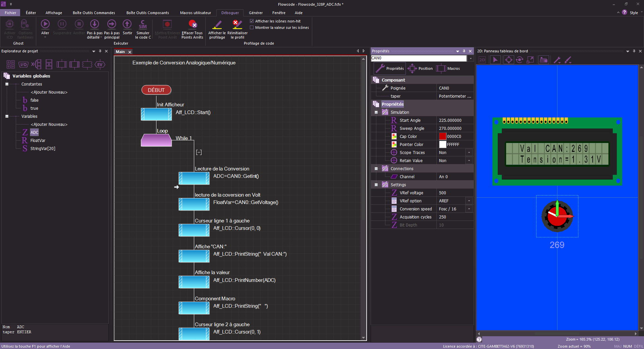Screen dimensions: 644x349
Task: Click the dashboard panel play icon
Action: [495, 60]
